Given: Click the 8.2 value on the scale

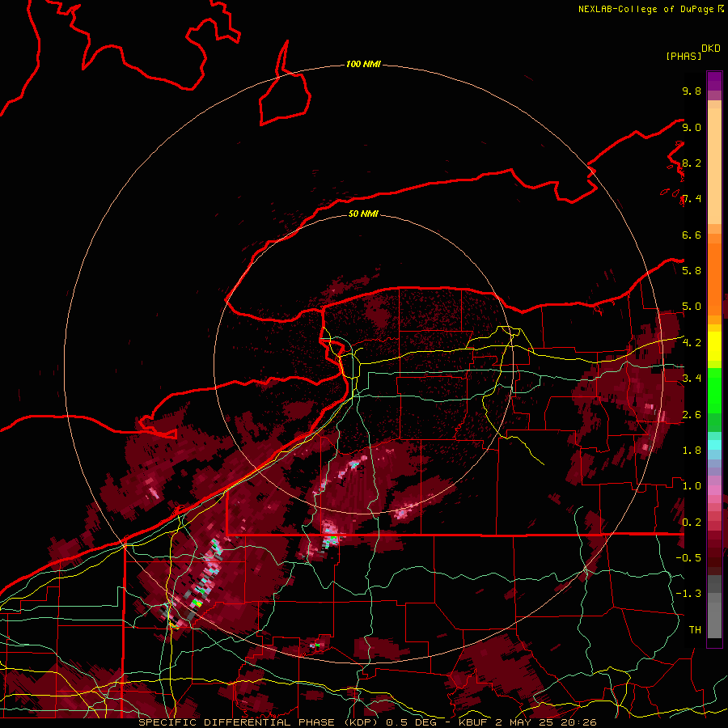Looking at the screenshot, I should coord(692,163).
